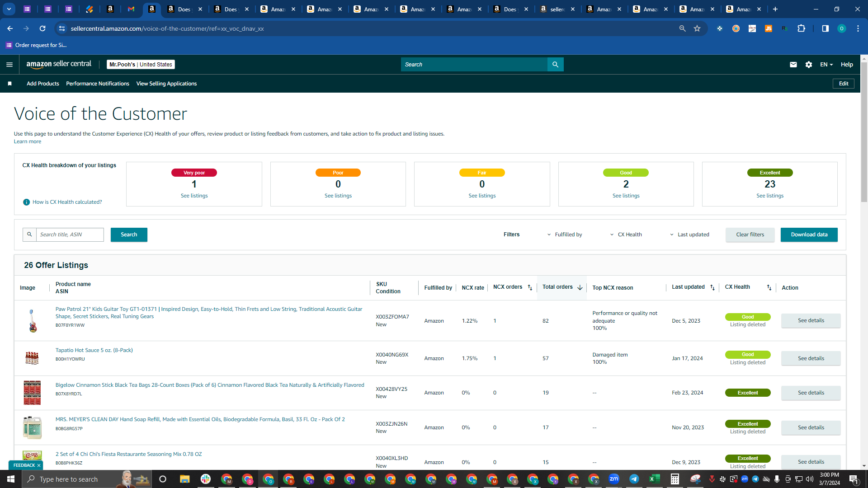Open Calculator from the taskbar
The image size is (868, 488).
675,479
